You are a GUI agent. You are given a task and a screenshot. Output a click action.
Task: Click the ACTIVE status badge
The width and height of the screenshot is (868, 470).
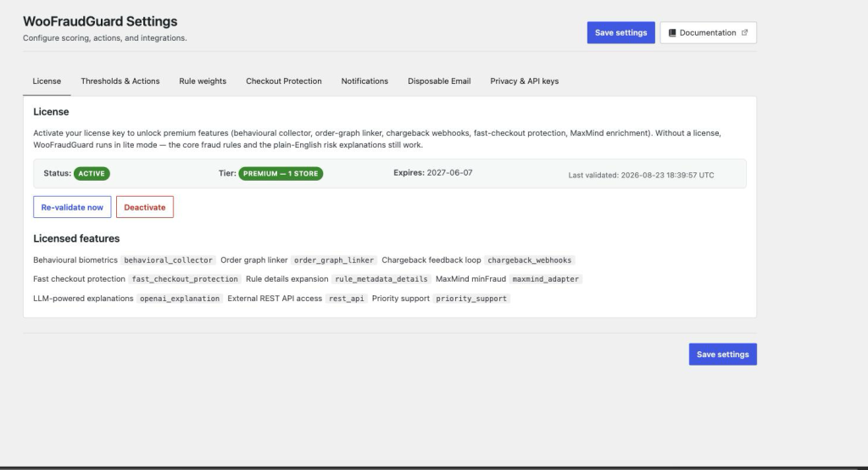point(92,173)
